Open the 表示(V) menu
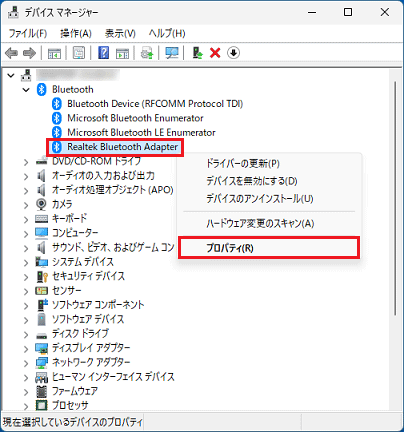404x432 pixels. (120, 33)
